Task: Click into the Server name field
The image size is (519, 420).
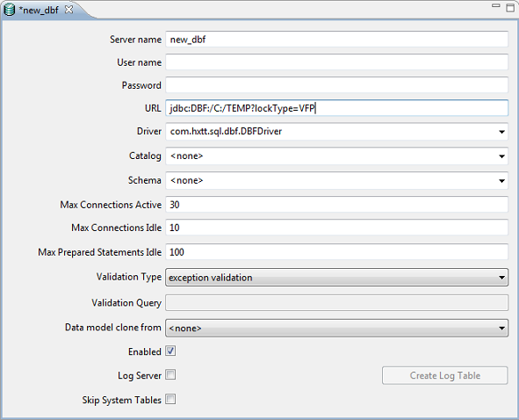Action: [x=336, y=40]
